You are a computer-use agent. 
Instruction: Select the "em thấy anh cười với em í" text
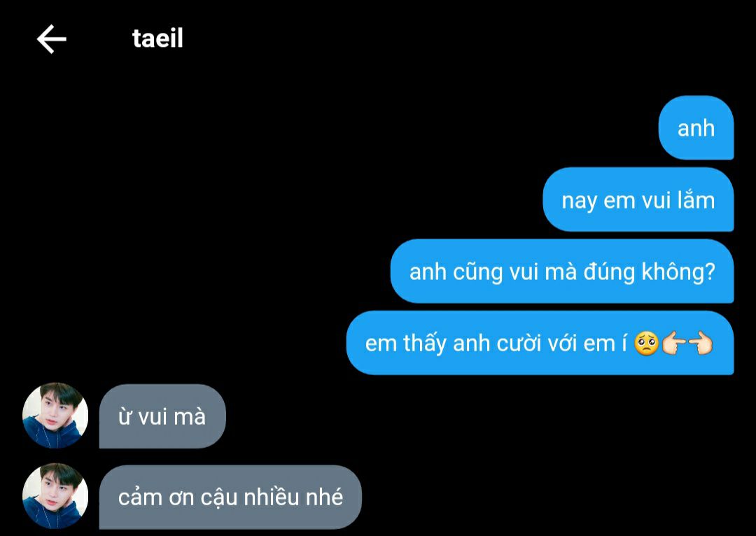point(496,343)
